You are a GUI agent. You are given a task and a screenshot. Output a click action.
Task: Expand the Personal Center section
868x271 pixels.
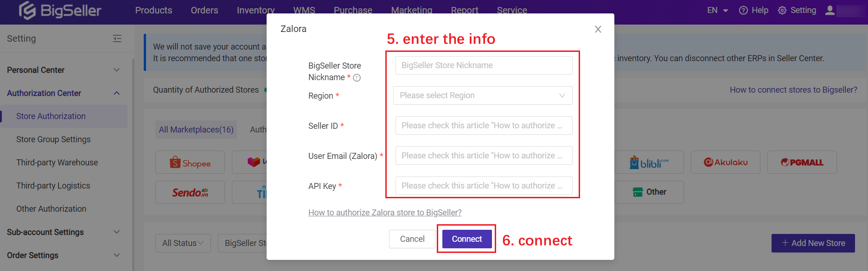(x=64, y=70)
